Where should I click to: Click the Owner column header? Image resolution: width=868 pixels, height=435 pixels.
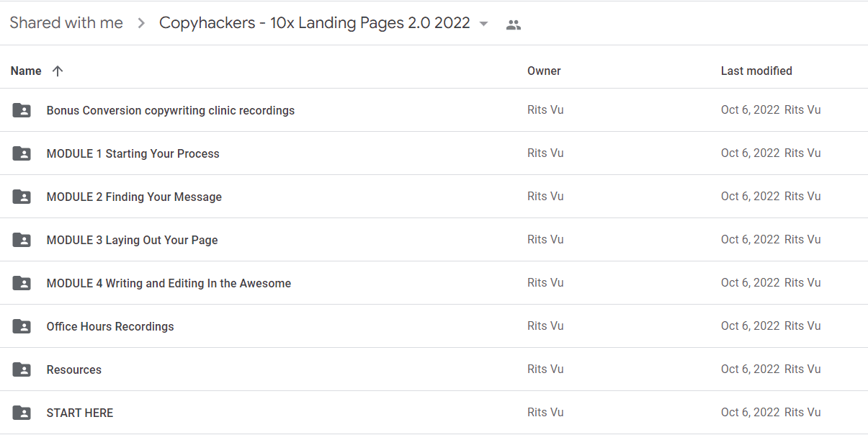544,71
